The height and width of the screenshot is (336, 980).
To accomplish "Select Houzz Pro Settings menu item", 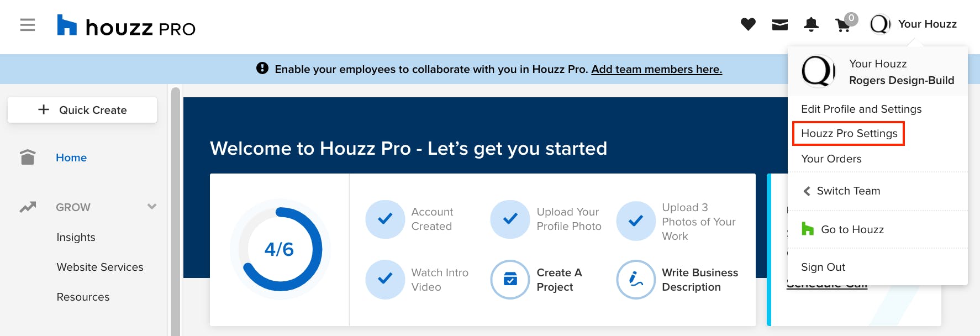I will (849, 133).
